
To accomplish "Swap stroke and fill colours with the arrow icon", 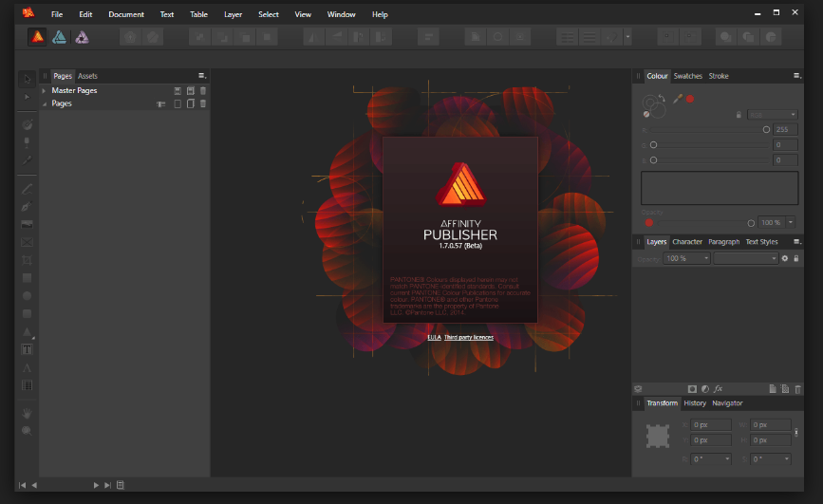I will pos(662,98).
